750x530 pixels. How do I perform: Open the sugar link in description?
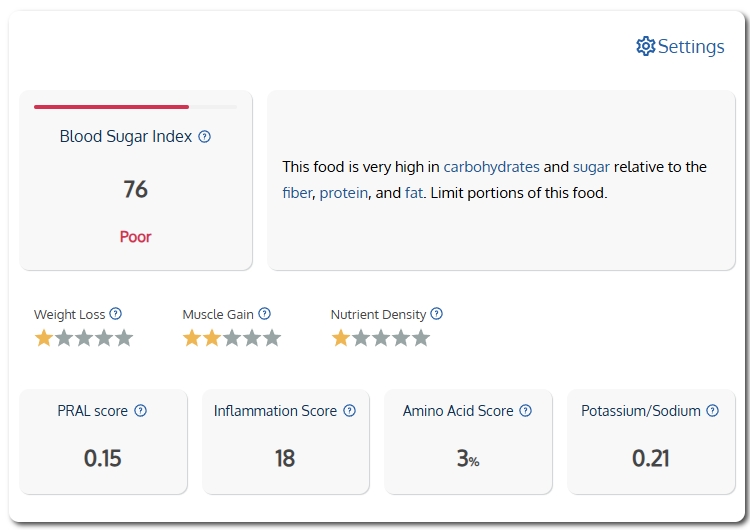[591, 167]
